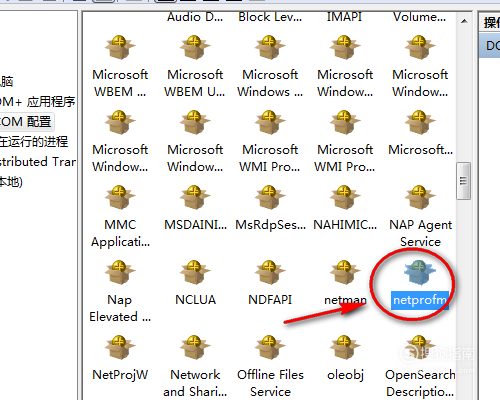The image size is (500, 400).
Task: Select the NCLUA component icon
Action: (x=195, y=272)
